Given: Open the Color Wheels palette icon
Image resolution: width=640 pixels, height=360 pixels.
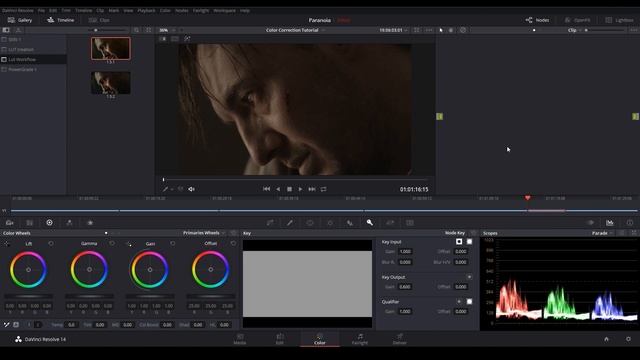Looking at the screenshot, I should pos(49,222).
